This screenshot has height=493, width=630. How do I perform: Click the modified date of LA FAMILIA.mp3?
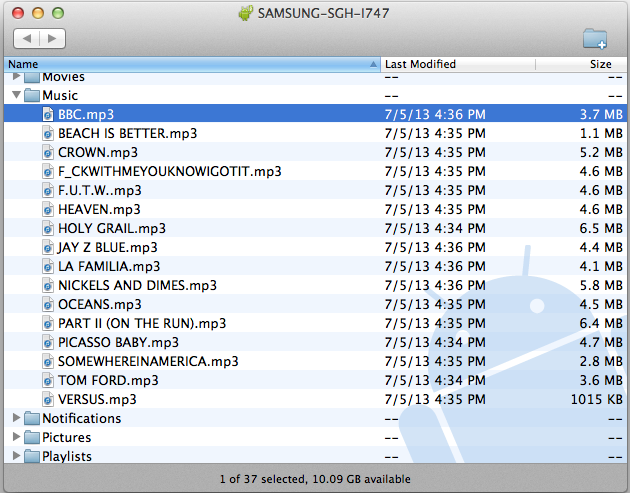click(x=435, y=266)
